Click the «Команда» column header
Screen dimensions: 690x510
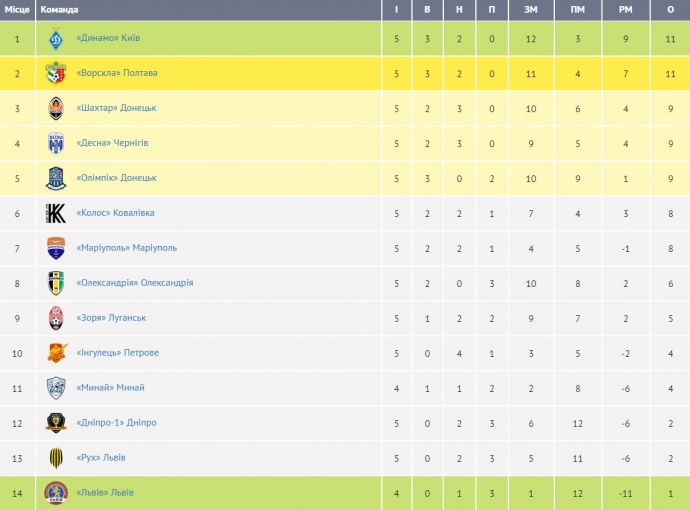(58, 9)
